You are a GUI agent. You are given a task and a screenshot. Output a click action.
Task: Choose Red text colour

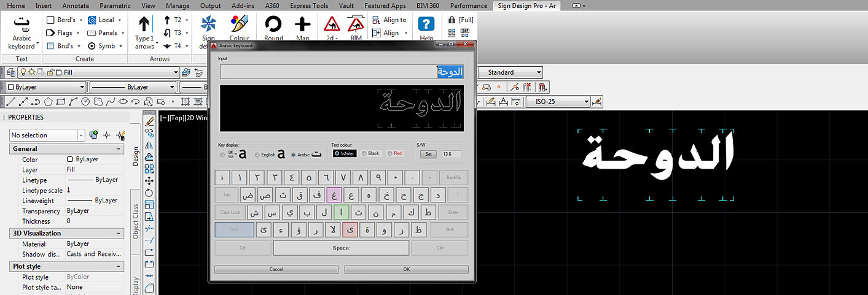pos(394,153)
